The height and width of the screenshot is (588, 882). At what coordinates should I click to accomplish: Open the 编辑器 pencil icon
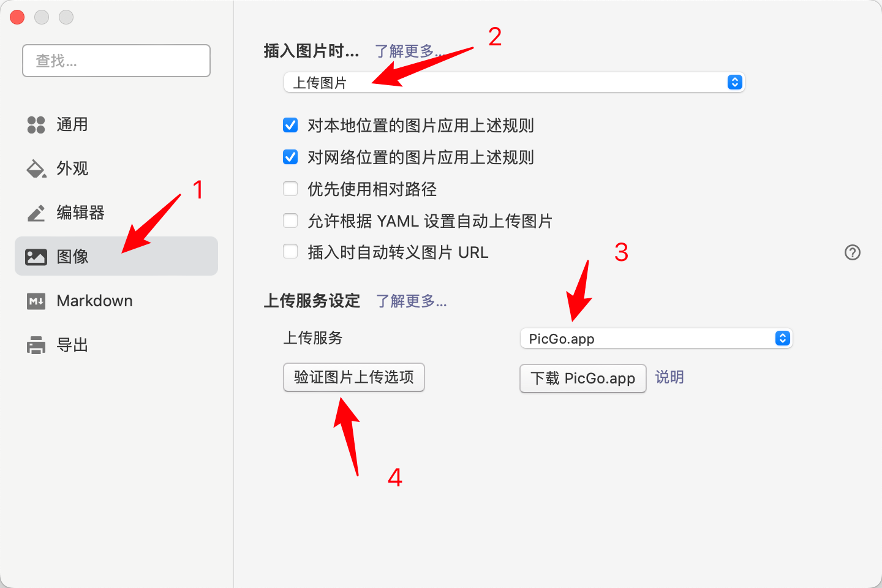(36, 213)
